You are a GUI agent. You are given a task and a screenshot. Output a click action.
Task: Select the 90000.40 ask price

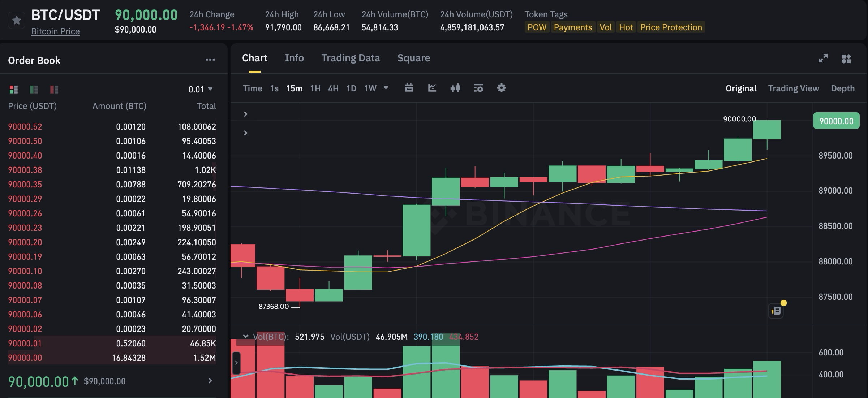coord(25,156)
